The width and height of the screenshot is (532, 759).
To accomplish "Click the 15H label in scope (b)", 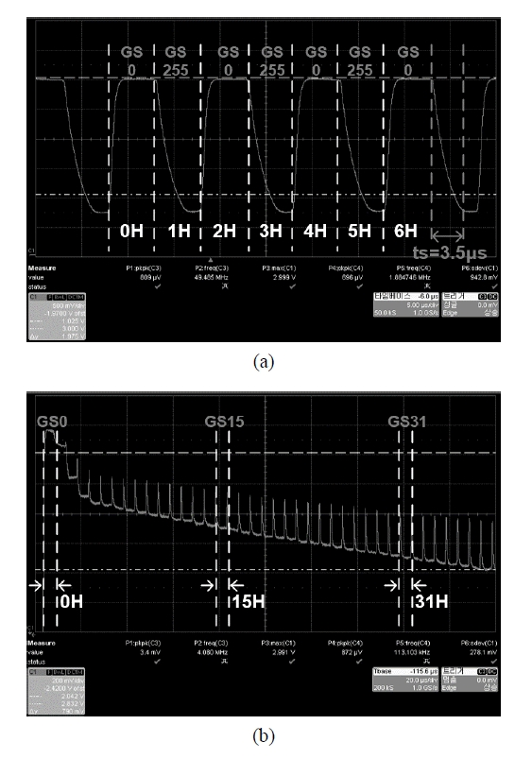I will tap(249, 602).
